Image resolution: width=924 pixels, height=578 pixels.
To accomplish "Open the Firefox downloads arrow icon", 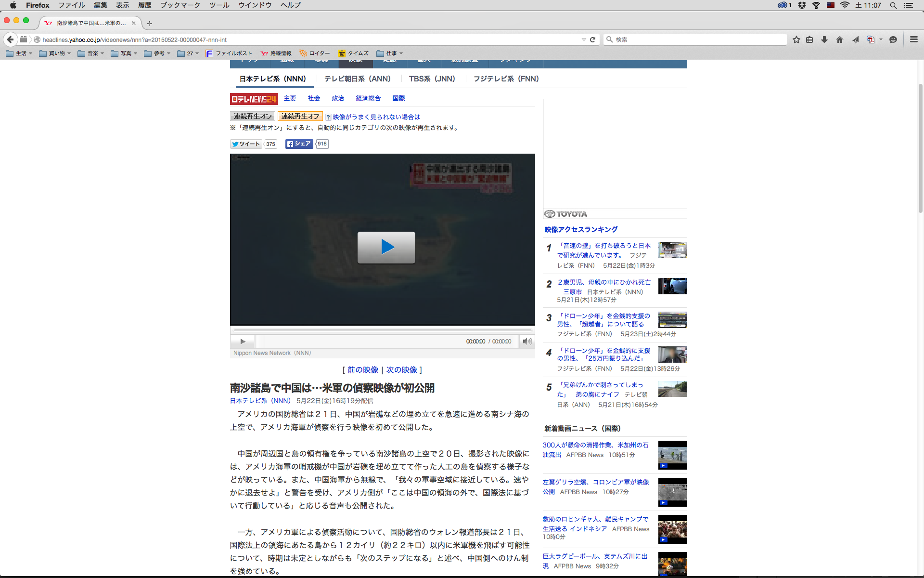I will click(x=824, y=39).
